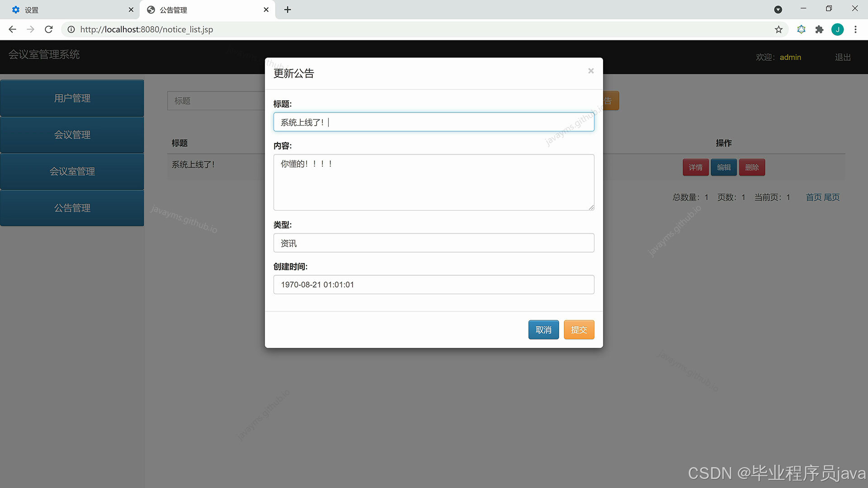Open 会议室管理 in the sidebar
The image size is (868, 488).
pos(72,171)
